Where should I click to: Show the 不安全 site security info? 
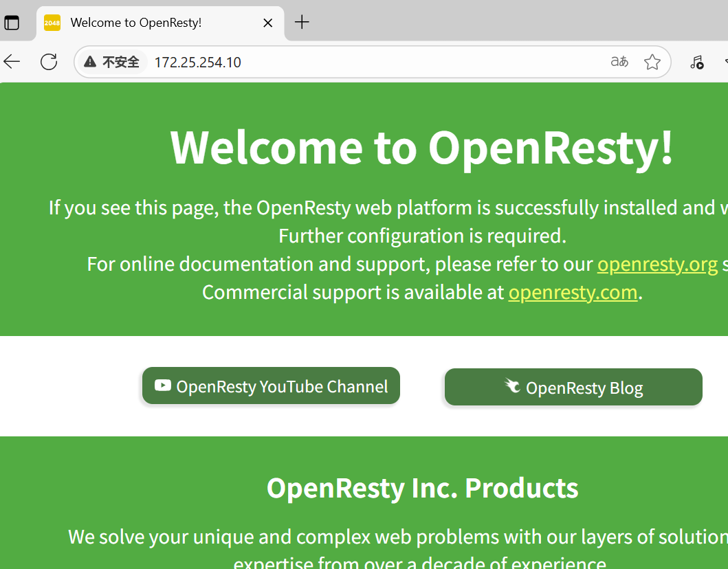(x=112, y=62)
